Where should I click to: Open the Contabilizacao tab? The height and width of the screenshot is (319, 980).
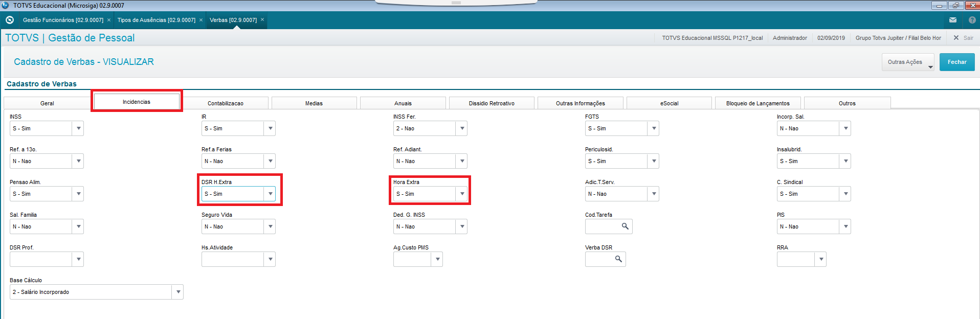click(226, 103)
